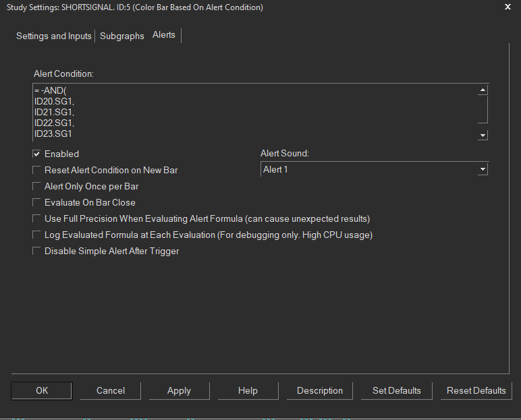Open the Subgraphs tab
This screenshot has height=420, width=521.
[x=122, y=36]
